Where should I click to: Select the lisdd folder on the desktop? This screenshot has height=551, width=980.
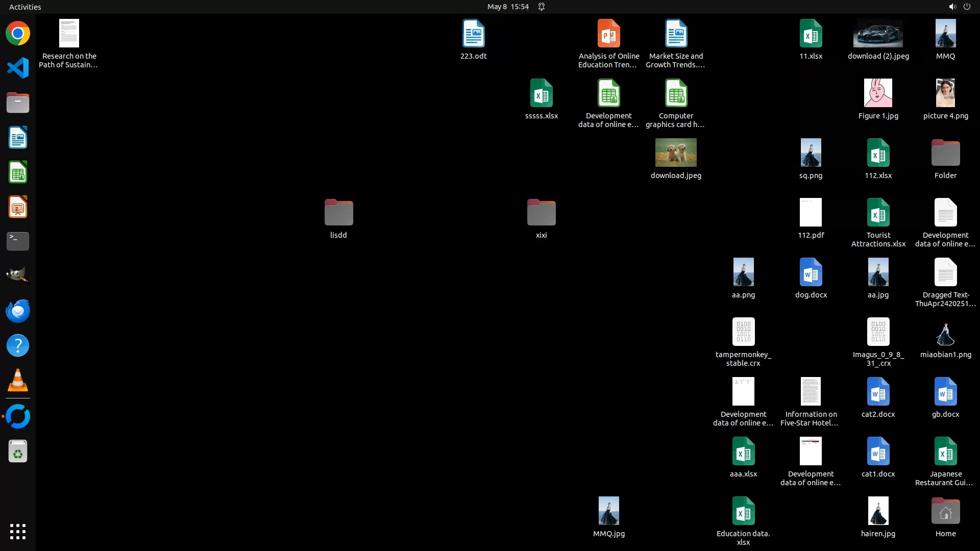(338, 213)
